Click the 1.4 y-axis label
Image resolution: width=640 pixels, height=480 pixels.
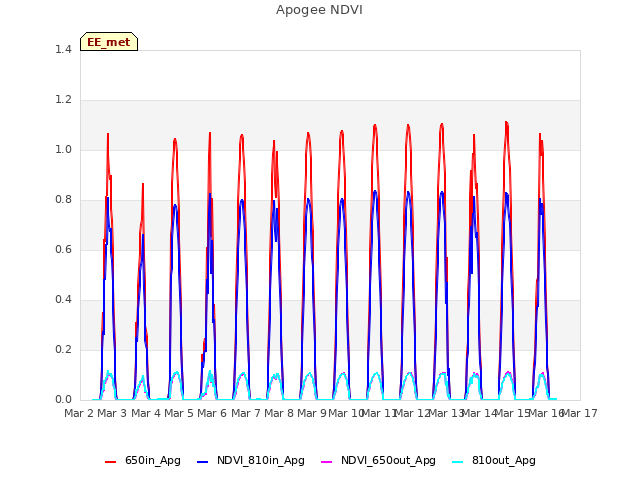coord(63,49)
